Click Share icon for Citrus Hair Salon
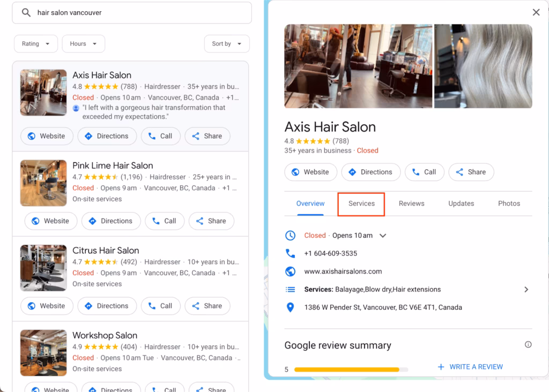549x392 pixels. (196, 306)
